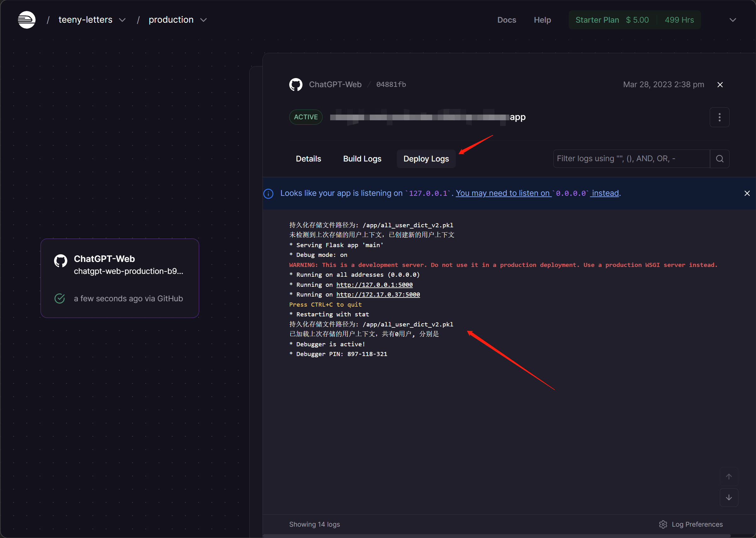
Task: Click the Log Preferences gear icon
Action: point(663,524)
